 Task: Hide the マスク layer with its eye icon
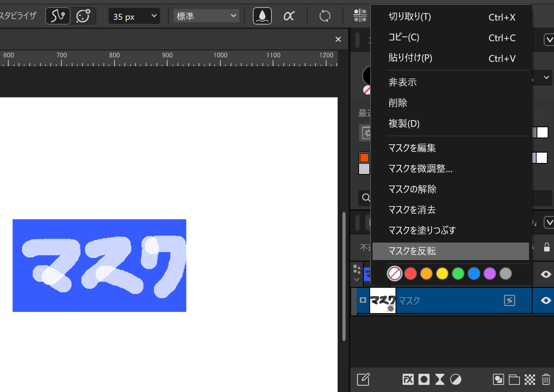(546, 300)
